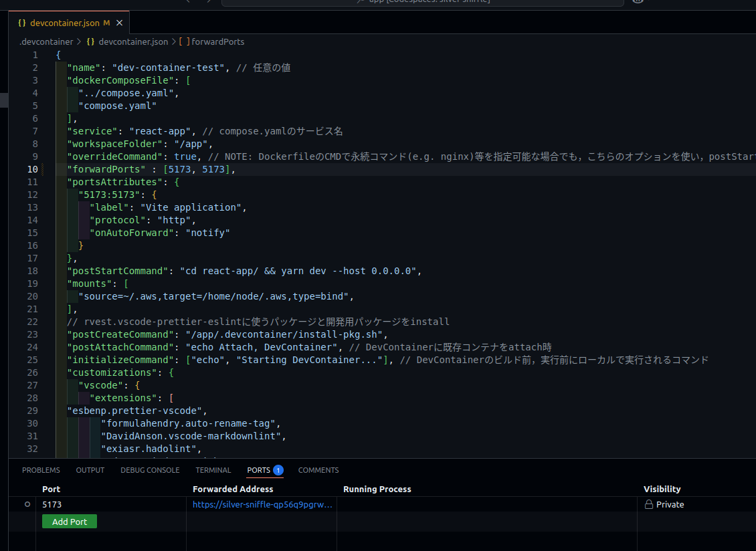Viewport: 756px width, 551px height.
Task: Click the blue badge on the PORTS tab
Action: [x=278, y=470]
